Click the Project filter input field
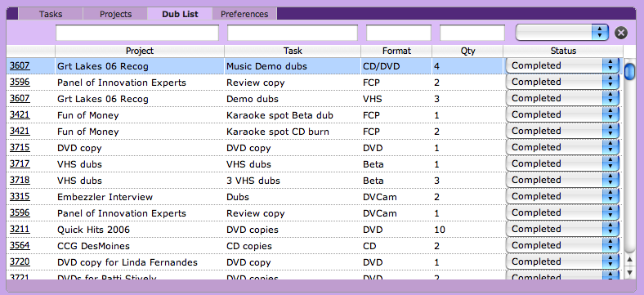 pyautogui.click(x=137, y=33)
